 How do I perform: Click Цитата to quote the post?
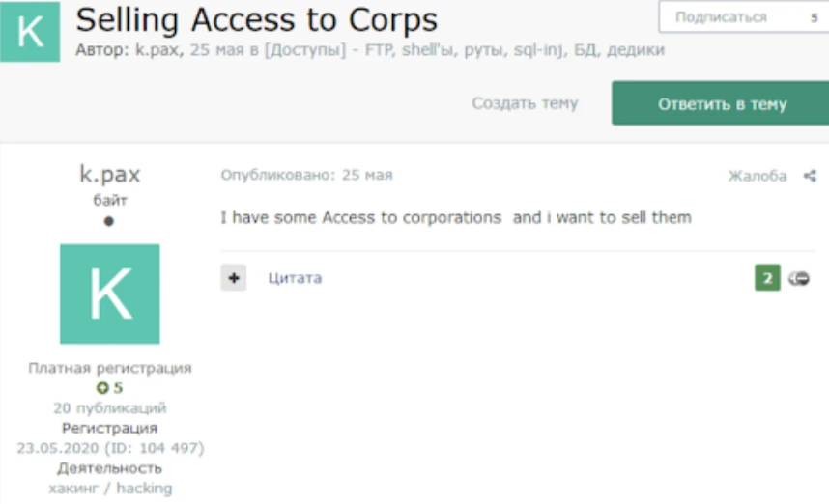click(295, 278)
